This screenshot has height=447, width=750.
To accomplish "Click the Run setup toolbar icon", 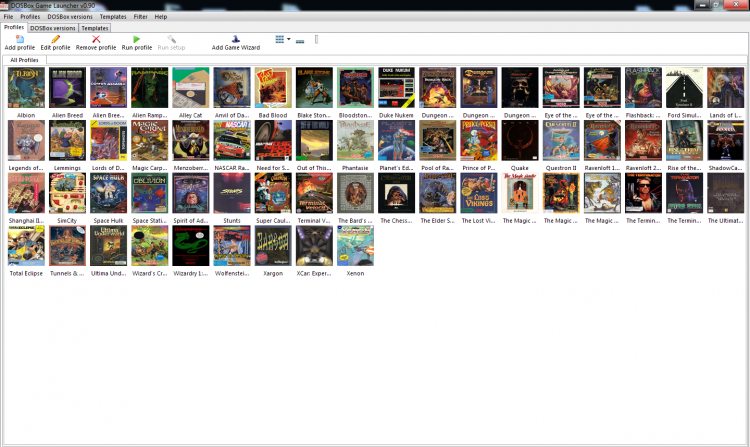I will (x=171, y=39).
